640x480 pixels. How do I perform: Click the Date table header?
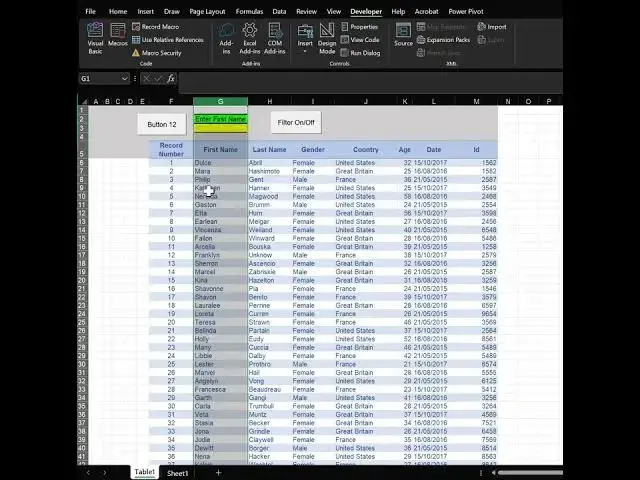point(434,149)
